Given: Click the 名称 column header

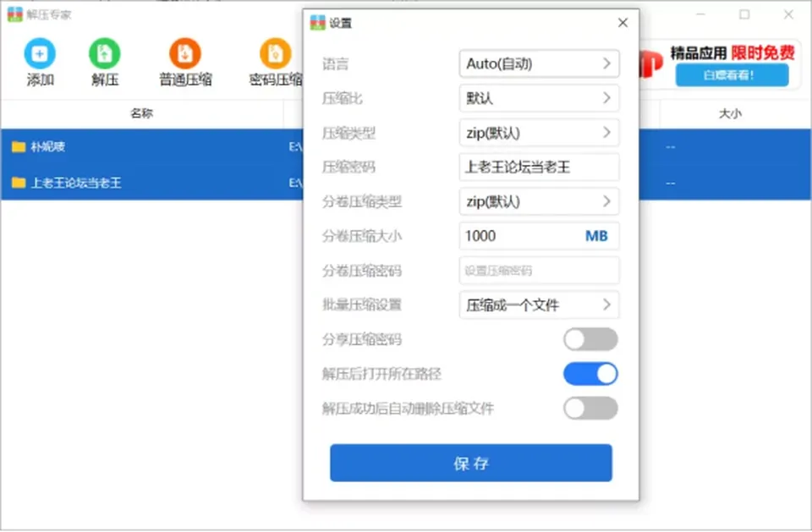Looking at the screenshot, I should pyautogui.click(x=142, y=113).
